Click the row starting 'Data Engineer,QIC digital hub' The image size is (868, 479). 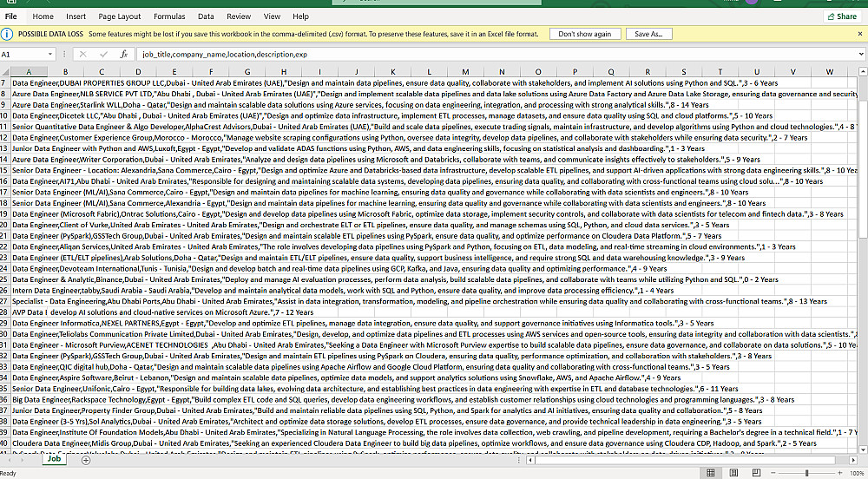pyautogui.click(x=371, y=367)
